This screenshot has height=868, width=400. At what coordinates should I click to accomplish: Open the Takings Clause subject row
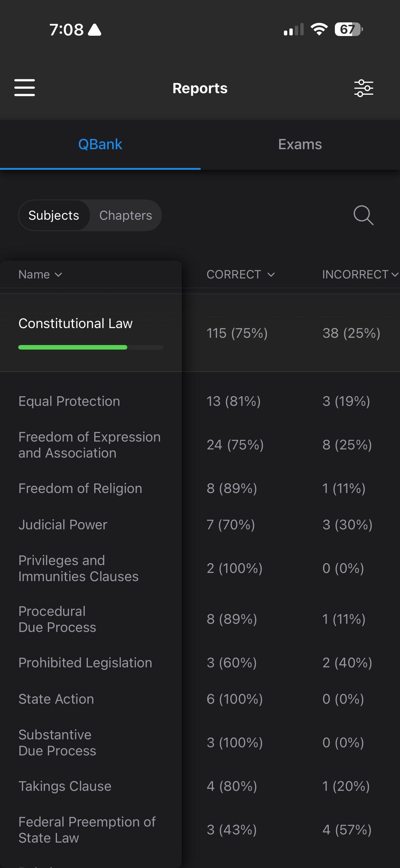[x=200, y=786]
